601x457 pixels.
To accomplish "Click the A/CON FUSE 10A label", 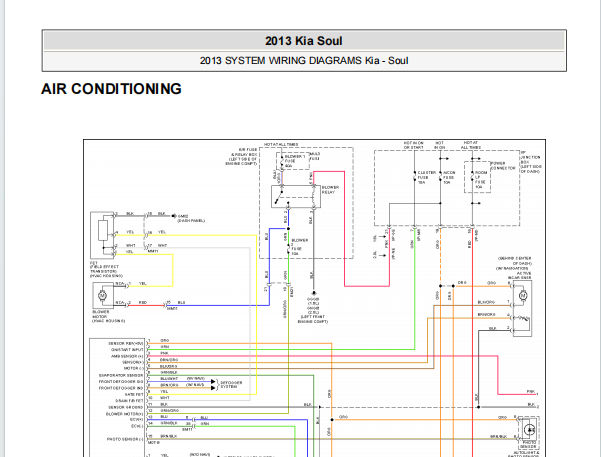I will 449,178.
